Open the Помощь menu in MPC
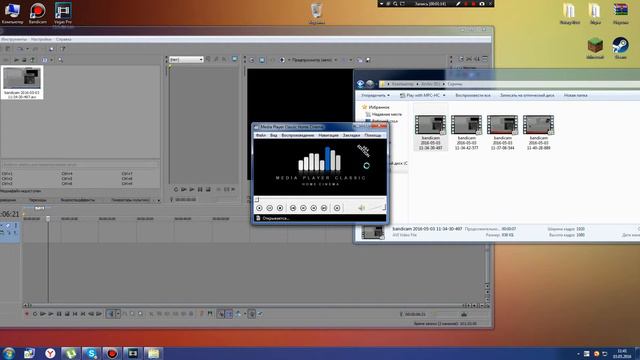Viewport: 640px width, 360px height. 373,135
